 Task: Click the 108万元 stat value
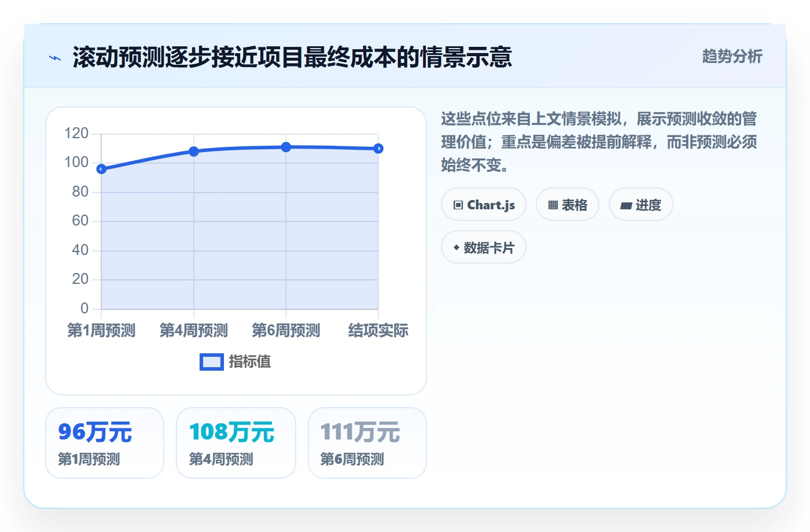[231, 432]
